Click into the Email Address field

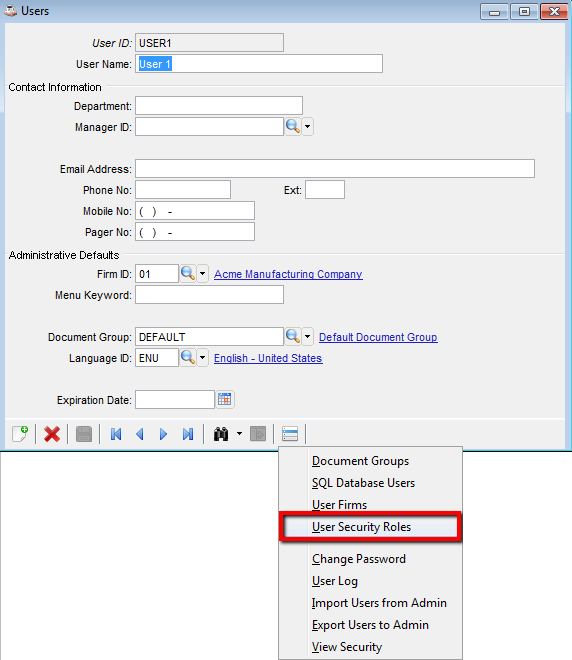335,168
